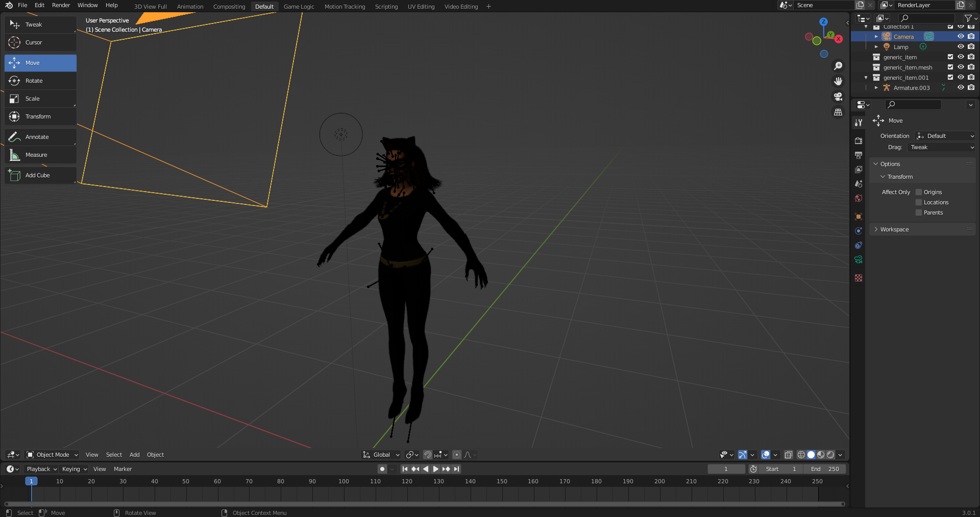Select the Transform tool
The width and height of the screenshot is (980, 517).
(40, 116)
